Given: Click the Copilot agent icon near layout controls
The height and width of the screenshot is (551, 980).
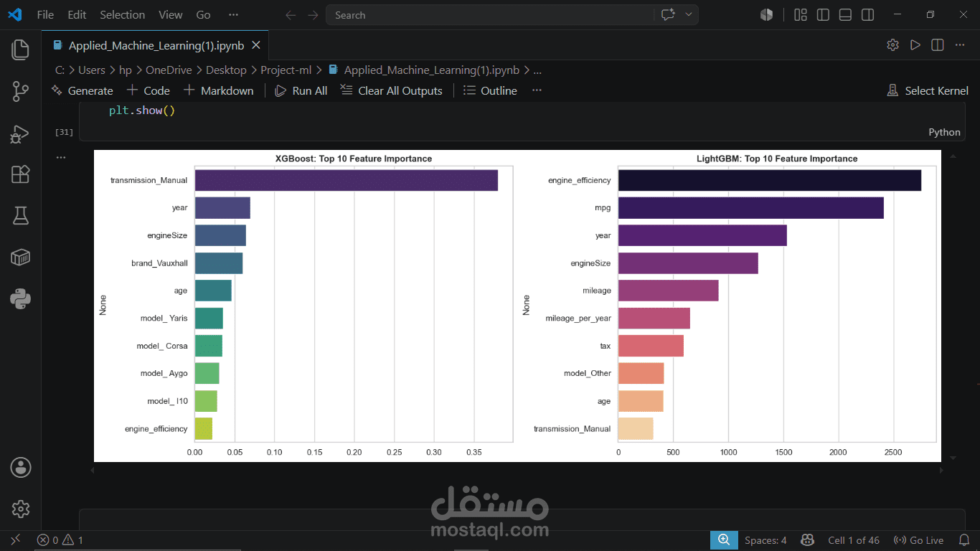Looking at the screenshot, I should tap(766, 14).
